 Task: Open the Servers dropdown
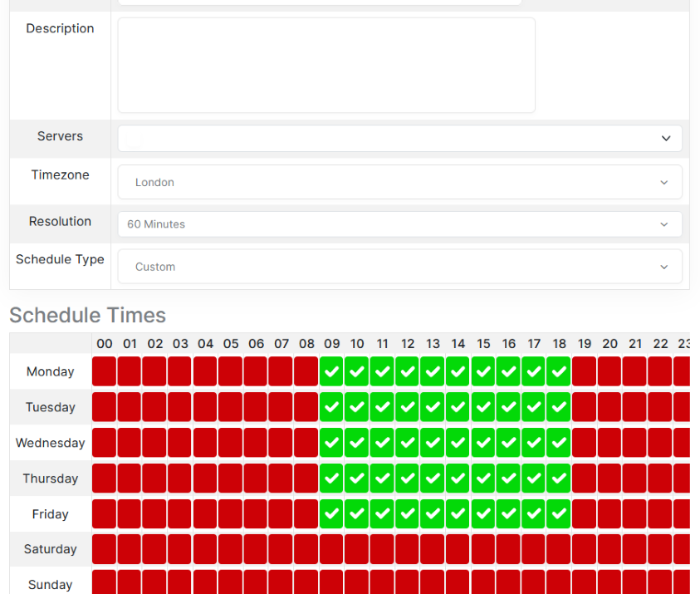coord(399,138)
